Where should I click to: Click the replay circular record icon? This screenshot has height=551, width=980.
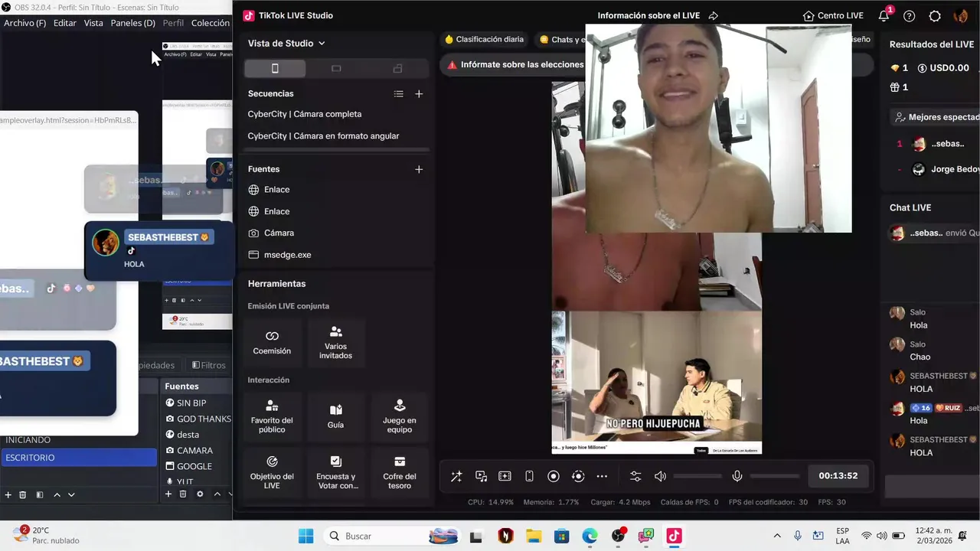(x=578, y=476)
